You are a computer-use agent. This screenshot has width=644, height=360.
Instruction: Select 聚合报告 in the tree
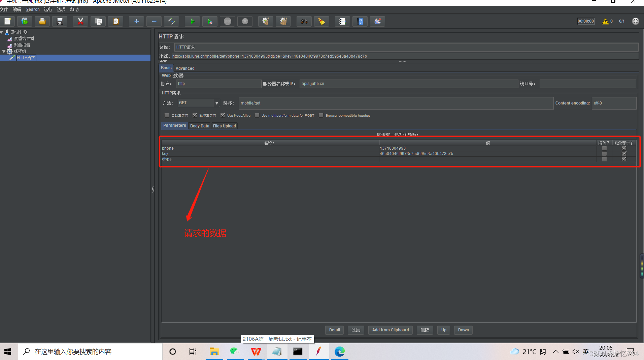pyautogui.click(x=22, y=45)
